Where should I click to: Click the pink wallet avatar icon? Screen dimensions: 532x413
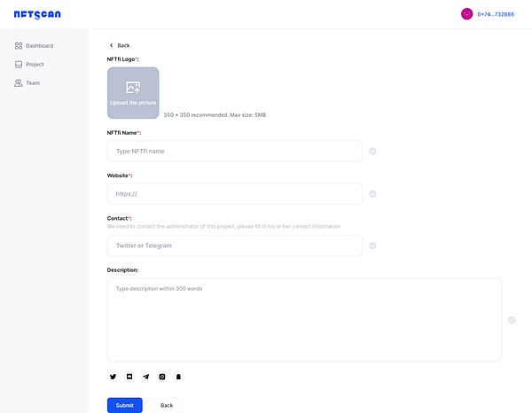pos(466,14)
